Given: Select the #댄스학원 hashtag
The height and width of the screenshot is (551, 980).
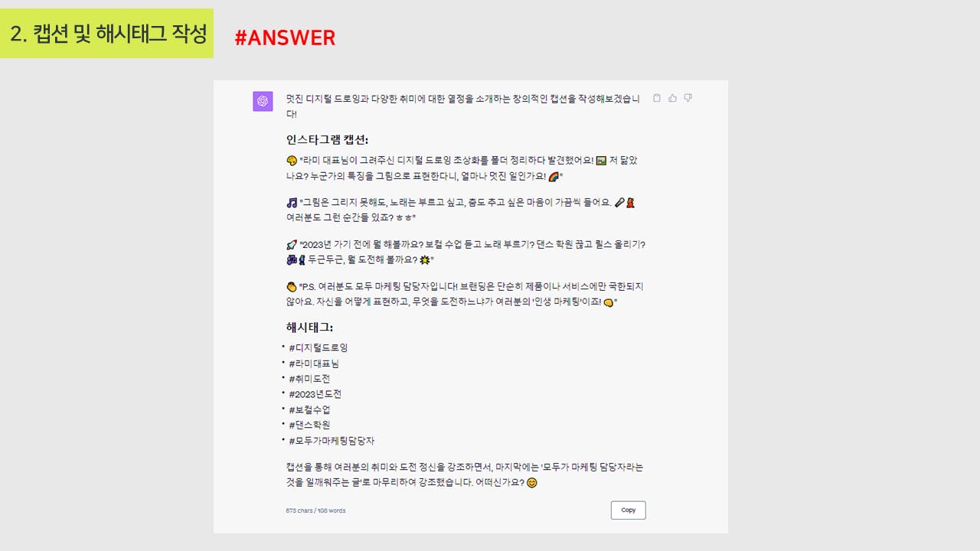Looking at the screenshot, I should (x=309, y=425).
